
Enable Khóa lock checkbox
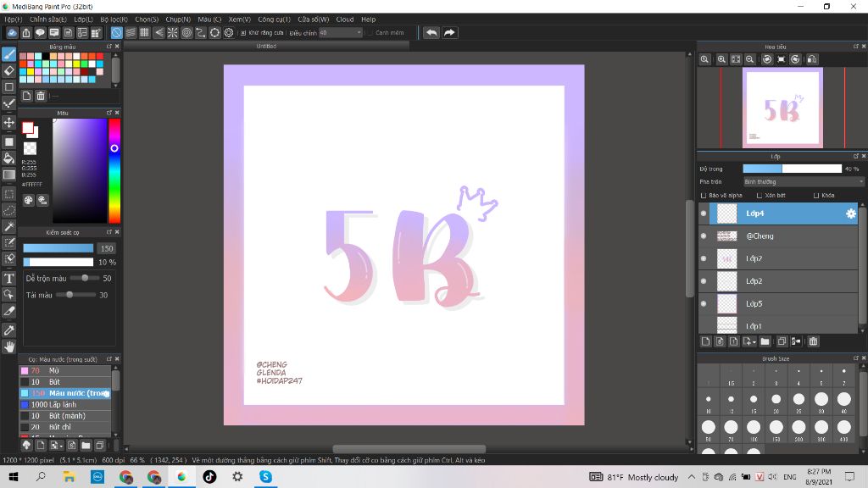[816, 196]
